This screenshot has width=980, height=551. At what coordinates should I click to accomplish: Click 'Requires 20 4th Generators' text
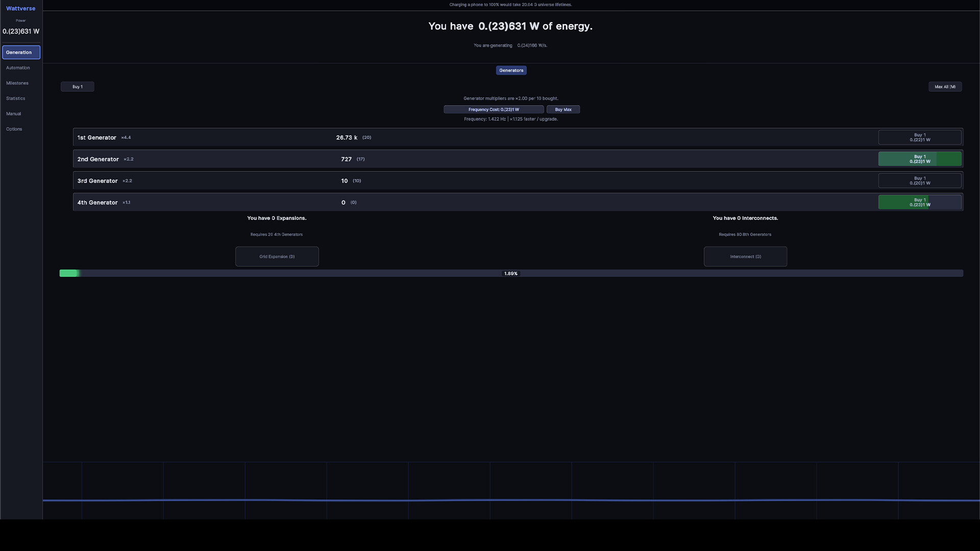point(276,235)
